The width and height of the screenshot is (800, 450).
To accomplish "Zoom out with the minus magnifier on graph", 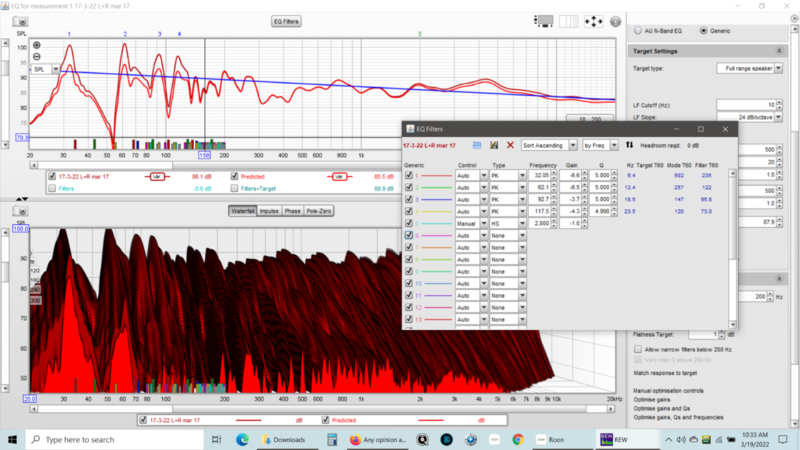I will coord(37,57).
